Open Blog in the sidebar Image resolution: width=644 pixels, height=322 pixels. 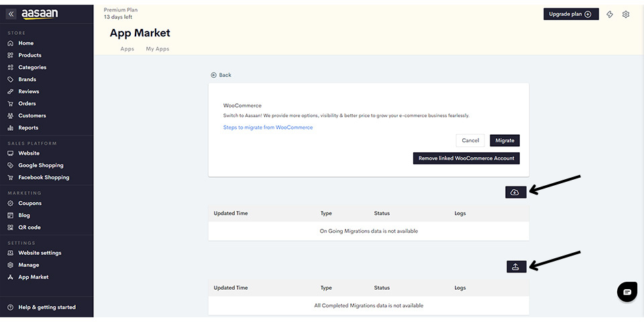[x=24, y=215]
